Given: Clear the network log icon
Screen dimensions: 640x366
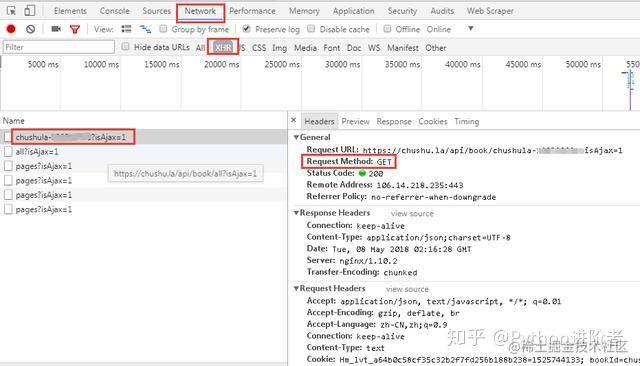Looking at the screenshot, I should pyautogui.click(x=30, y=29).
